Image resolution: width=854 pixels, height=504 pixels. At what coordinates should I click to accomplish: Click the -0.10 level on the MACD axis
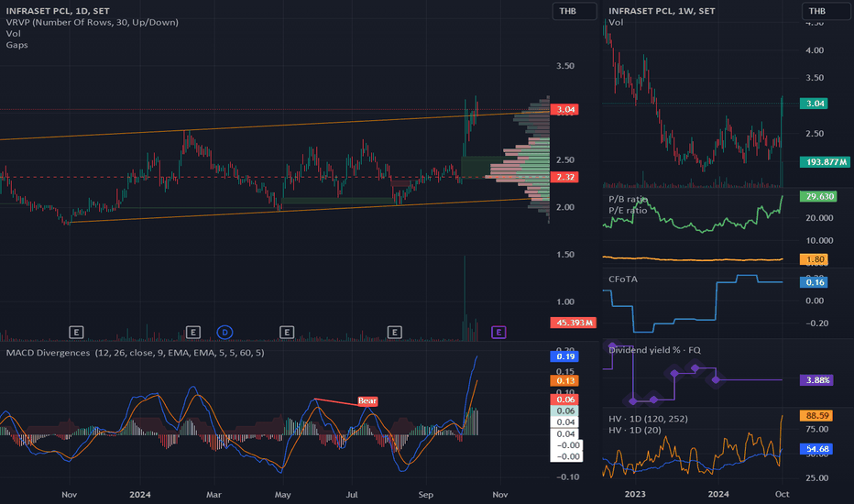(567, 477)
